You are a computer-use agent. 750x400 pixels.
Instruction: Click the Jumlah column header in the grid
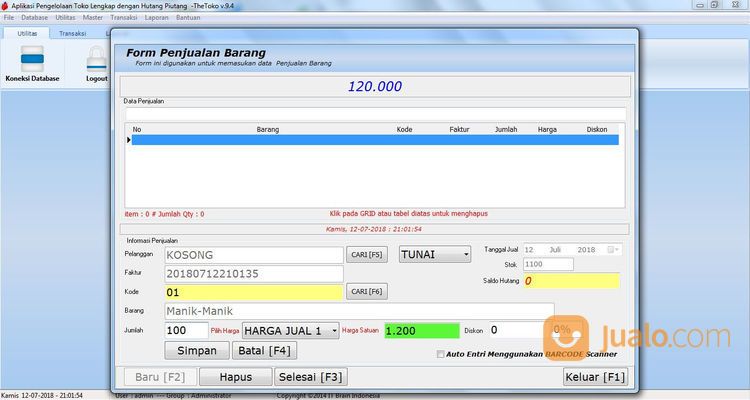[506, 129]
